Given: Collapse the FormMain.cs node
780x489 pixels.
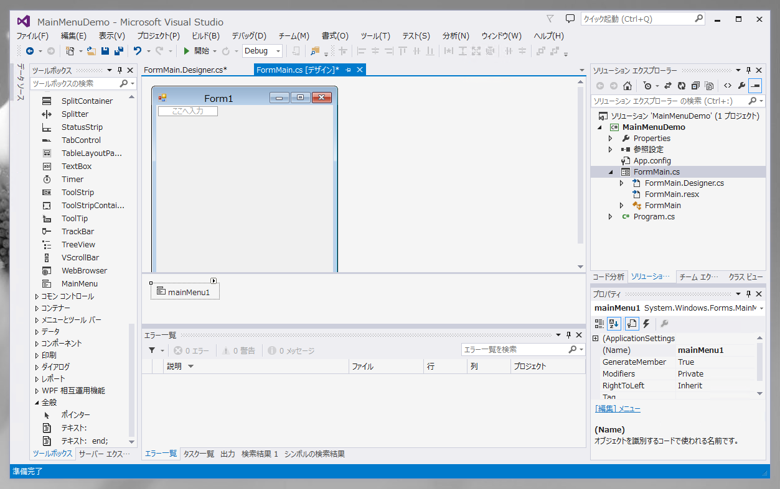Looking at the screenshot, I should pos(611,172).
